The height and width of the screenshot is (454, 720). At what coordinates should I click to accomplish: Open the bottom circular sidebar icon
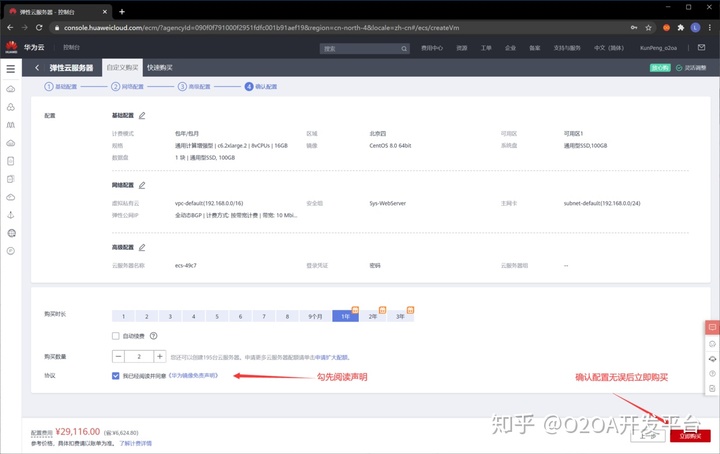[11, 251]
